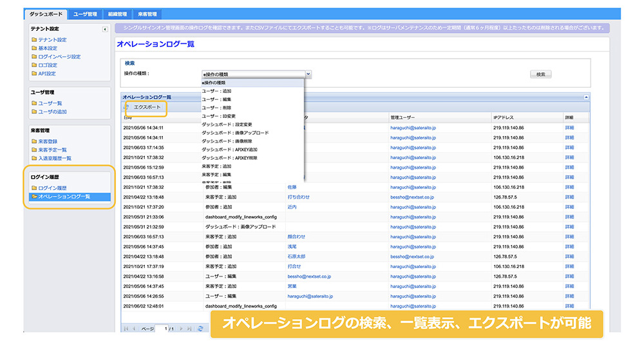644x350 pixels.
Task: Open テナント設定 in the sidebar
Action: click(x=52, y=40)
